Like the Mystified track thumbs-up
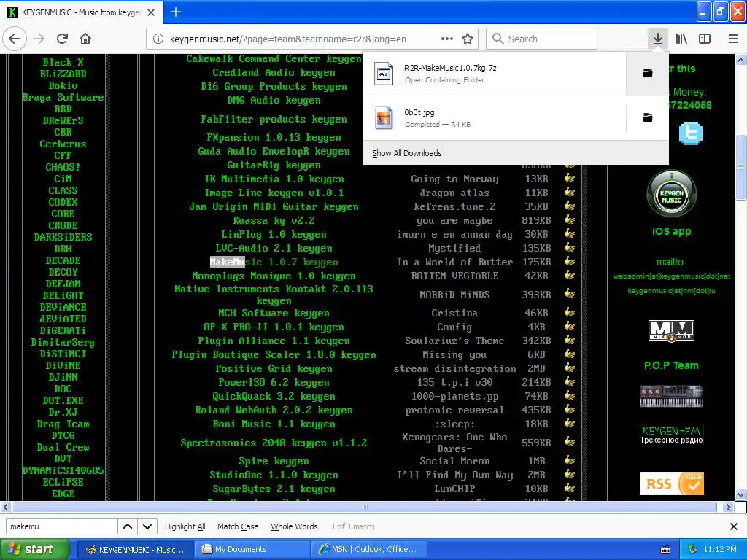 click(x=569, y=247)
